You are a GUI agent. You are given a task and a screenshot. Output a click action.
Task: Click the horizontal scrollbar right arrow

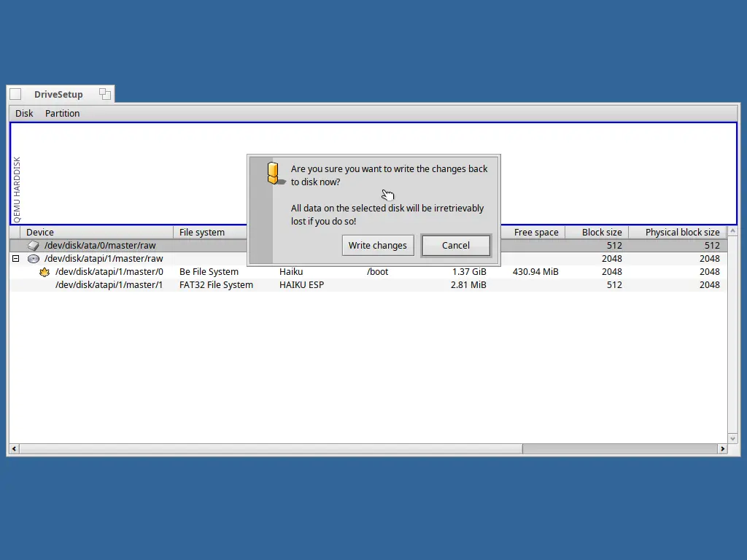pos(722,448)
